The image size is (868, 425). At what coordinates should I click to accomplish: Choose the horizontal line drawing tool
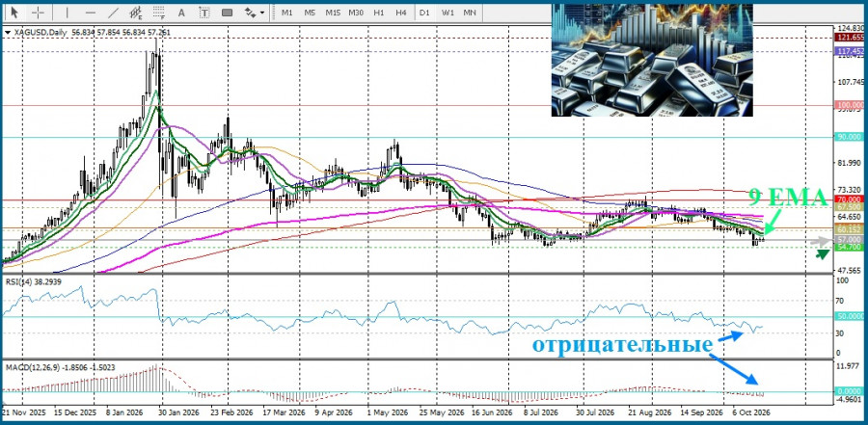[x=91, y=13]
